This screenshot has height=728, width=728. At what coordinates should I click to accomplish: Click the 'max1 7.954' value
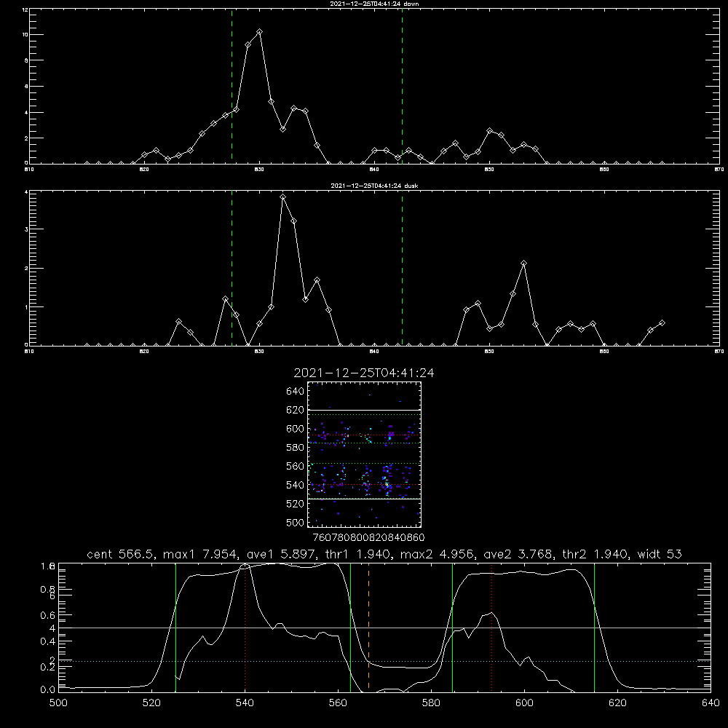tap(199, 554)
